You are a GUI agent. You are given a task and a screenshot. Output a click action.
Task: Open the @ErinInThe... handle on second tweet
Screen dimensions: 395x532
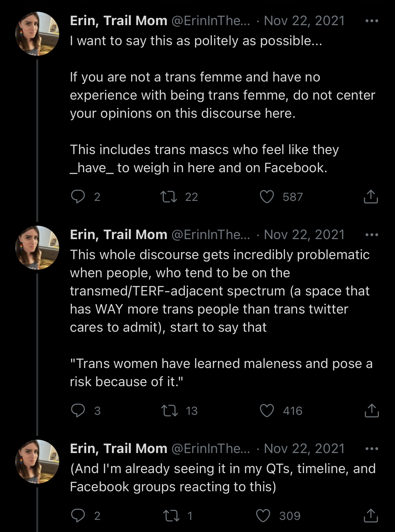click(211, 235)
